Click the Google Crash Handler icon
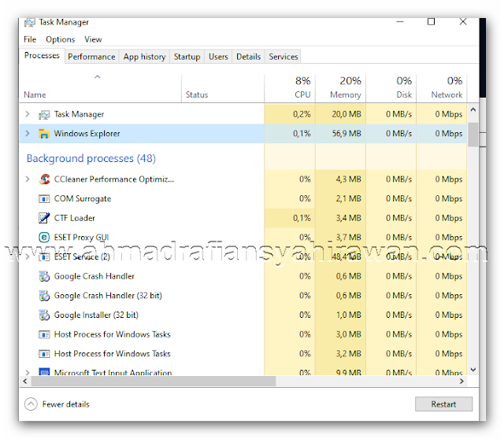 (44, 276)
